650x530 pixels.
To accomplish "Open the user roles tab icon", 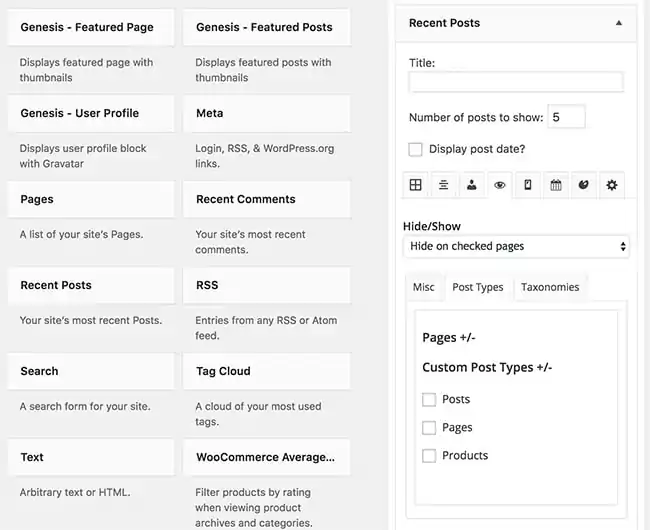I will coord(471,184).
